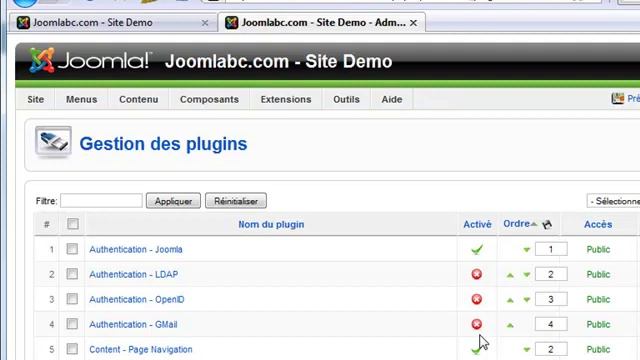Open Authentication - GMail plugin link
Screen dimensions: 640x360
(133, 324)
